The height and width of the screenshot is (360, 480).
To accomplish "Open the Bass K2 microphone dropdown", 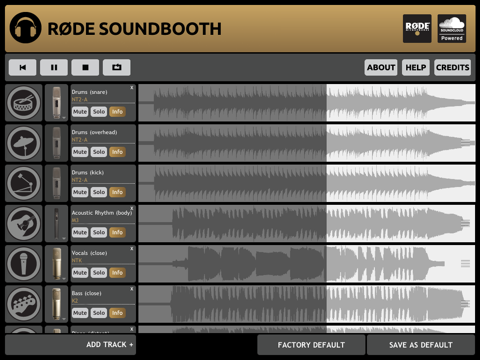I will [57, 304].
